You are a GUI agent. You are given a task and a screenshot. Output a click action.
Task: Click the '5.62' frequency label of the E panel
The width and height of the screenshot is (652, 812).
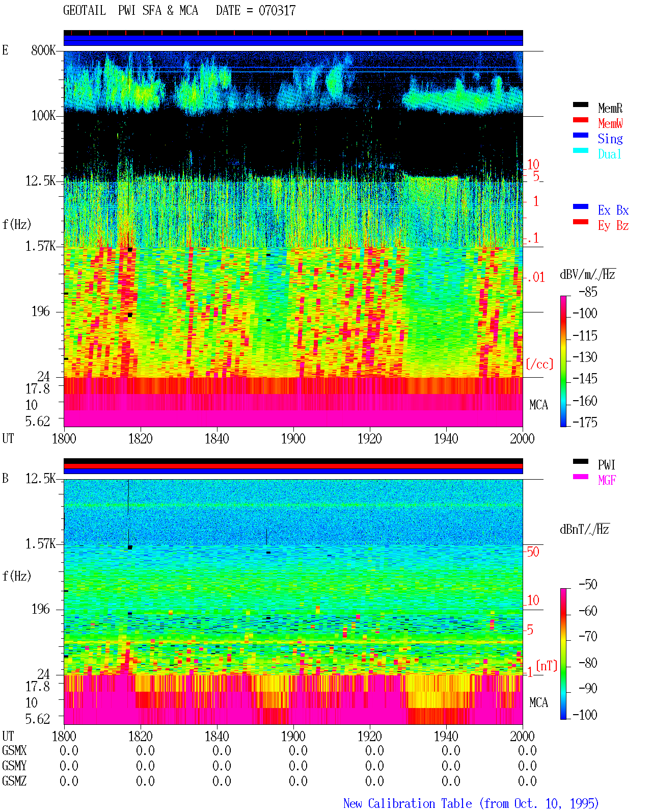click(x=38, y=422)
